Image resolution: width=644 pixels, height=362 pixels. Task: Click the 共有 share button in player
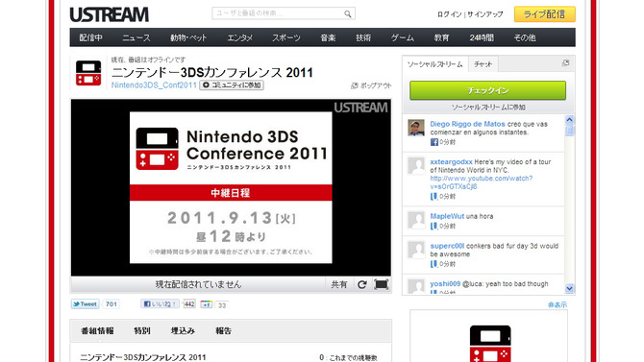click(x=339, y=284)
